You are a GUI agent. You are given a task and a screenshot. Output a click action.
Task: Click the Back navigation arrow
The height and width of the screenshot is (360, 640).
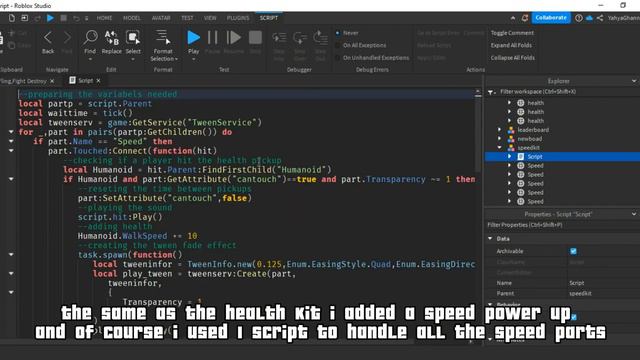[x=48, y=38]
